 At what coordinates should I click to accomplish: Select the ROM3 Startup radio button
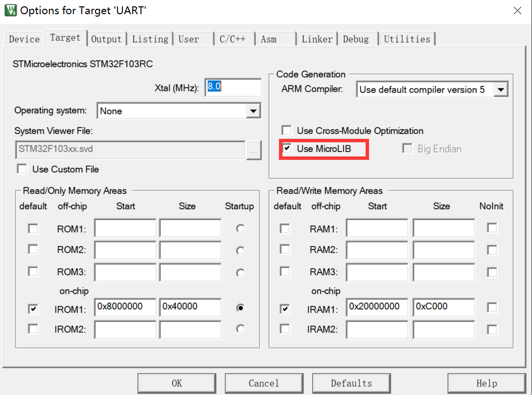[240, 272]
